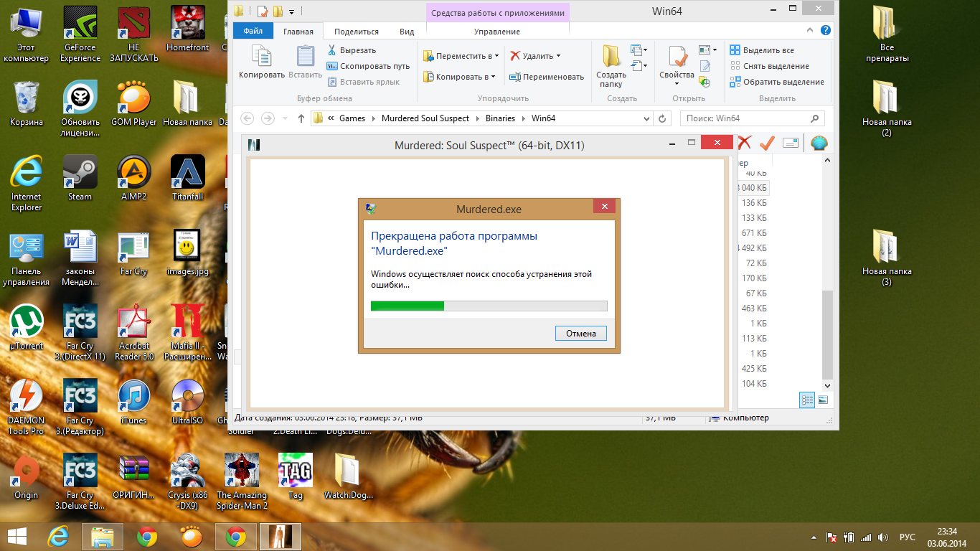Open the Управление ribbon tab
Viewport: 980px width, 551px height.
point(497,32)
